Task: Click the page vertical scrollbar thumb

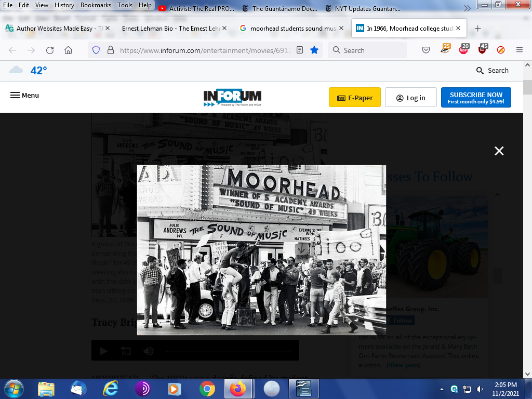Action: [527, 87]
